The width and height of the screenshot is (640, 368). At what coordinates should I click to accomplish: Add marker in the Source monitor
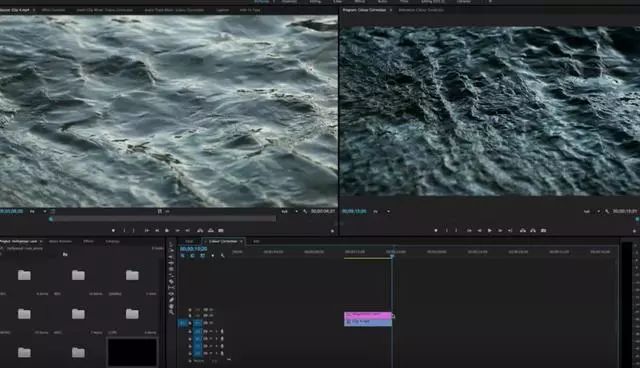(x=113, y=231)
